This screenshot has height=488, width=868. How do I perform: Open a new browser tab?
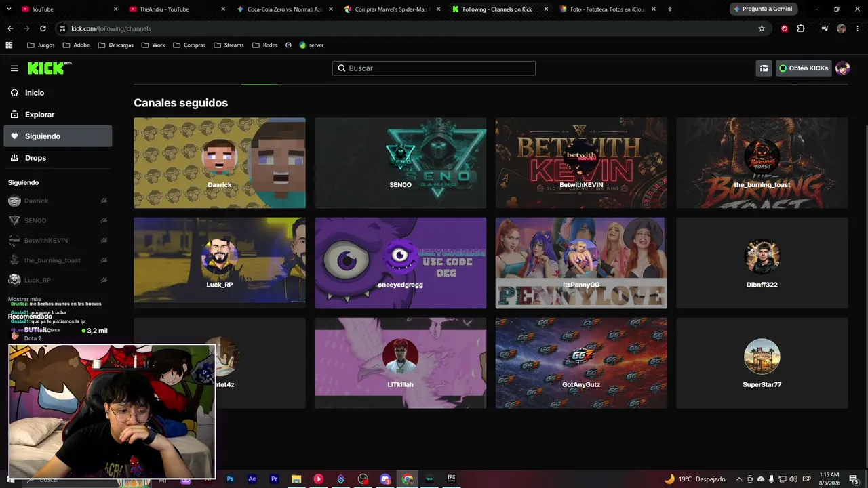tap(669, 9)
